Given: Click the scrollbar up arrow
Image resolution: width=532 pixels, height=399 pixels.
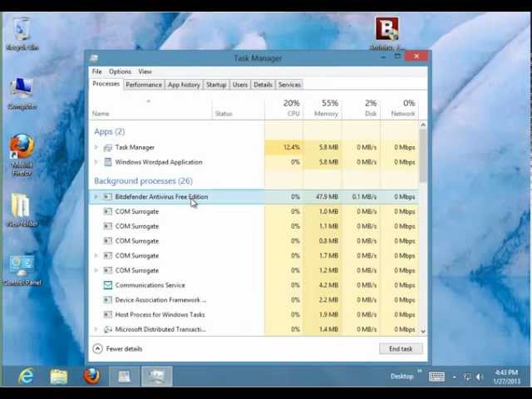Looking at the screenshot, I should pos(423,125).
